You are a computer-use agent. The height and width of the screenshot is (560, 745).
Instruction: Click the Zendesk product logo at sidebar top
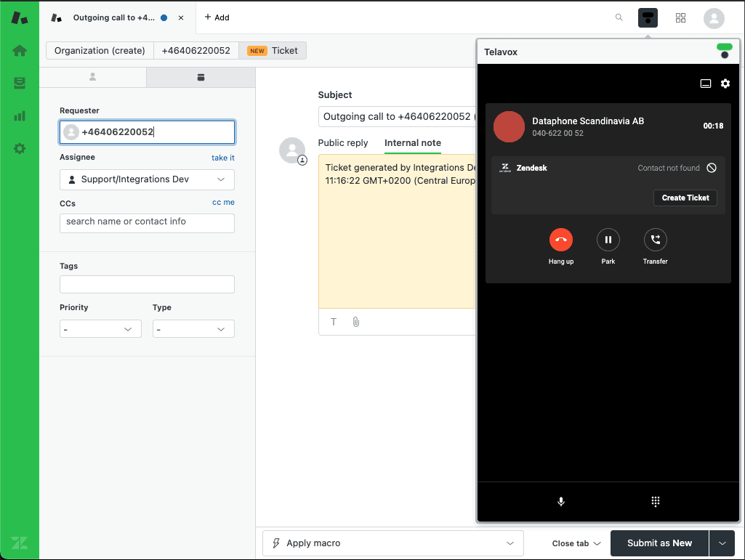coord(20,18)
